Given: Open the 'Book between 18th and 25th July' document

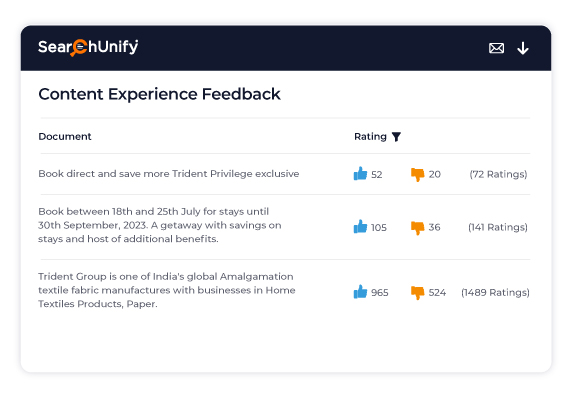Looking at the screenshot, I should (160, 225).
